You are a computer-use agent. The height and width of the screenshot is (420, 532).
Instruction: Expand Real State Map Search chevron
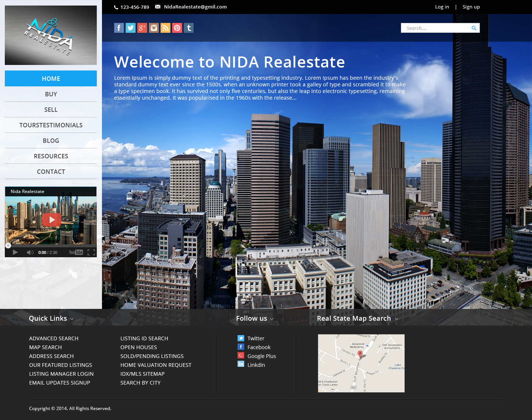[x=396, y=319]
